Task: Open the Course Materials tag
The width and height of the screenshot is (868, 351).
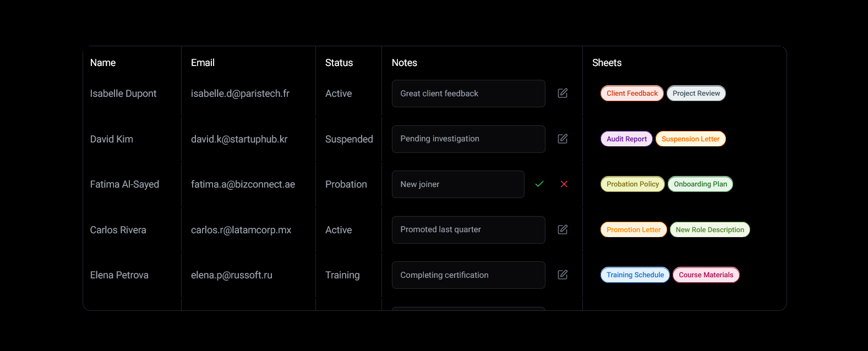Action: (706, 275)
